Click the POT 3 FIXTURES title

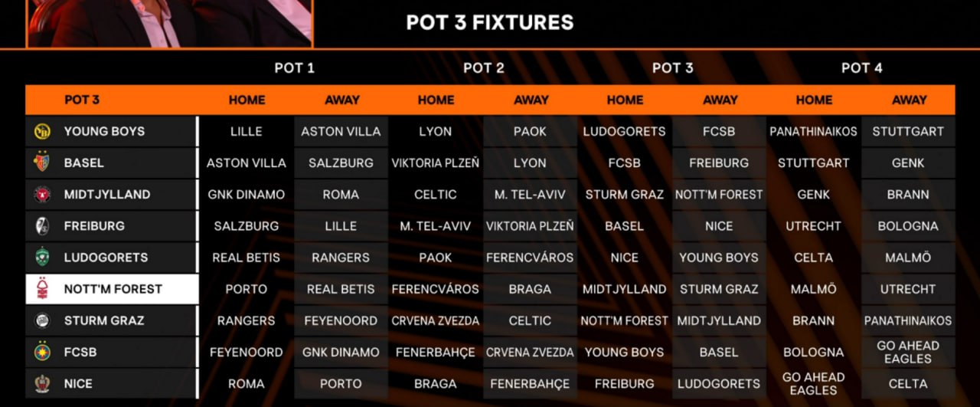(x=489, y=22)
